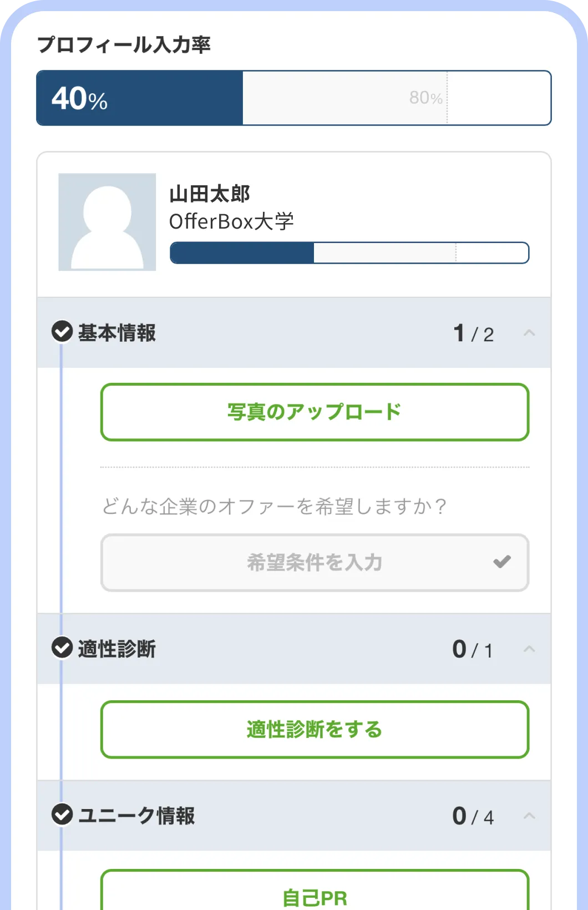Select the name 山田太郎

209,194
